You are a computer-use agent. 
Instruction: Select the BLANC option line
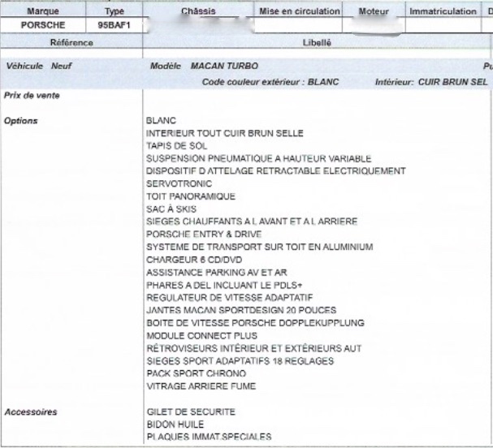click(x=161, y=121)
